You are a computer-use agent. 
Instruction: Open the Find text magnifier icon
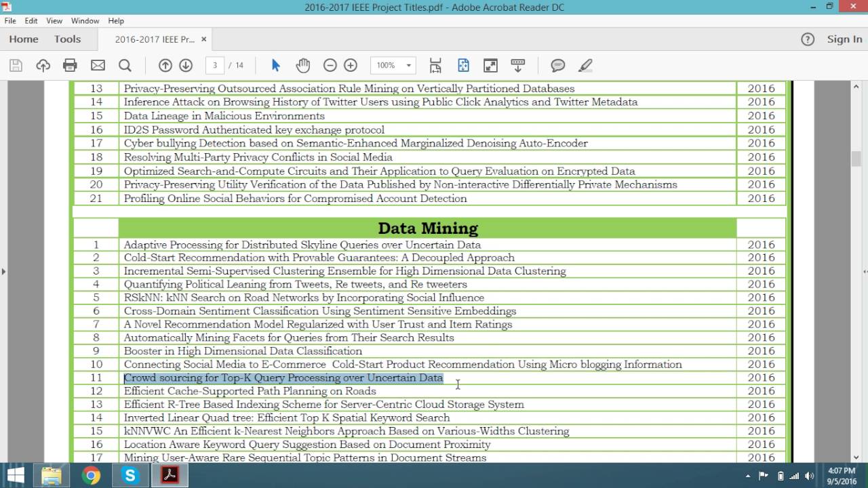(125, 66)
